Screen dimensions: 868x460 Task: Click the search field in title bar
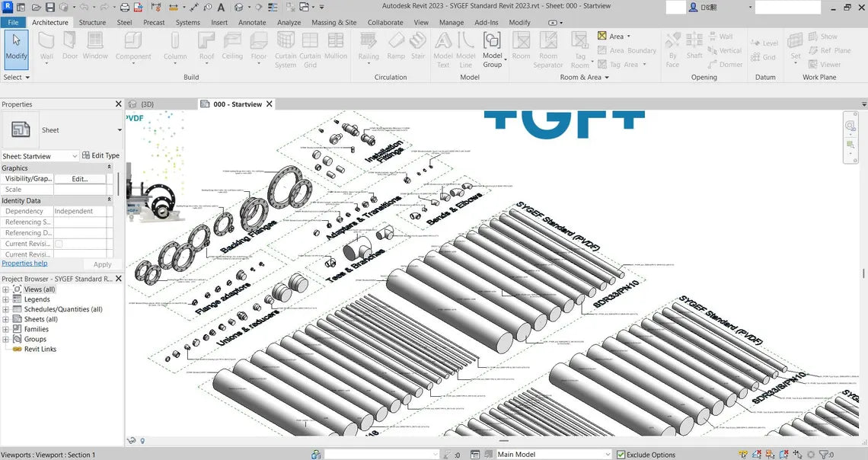click(787, 7)
